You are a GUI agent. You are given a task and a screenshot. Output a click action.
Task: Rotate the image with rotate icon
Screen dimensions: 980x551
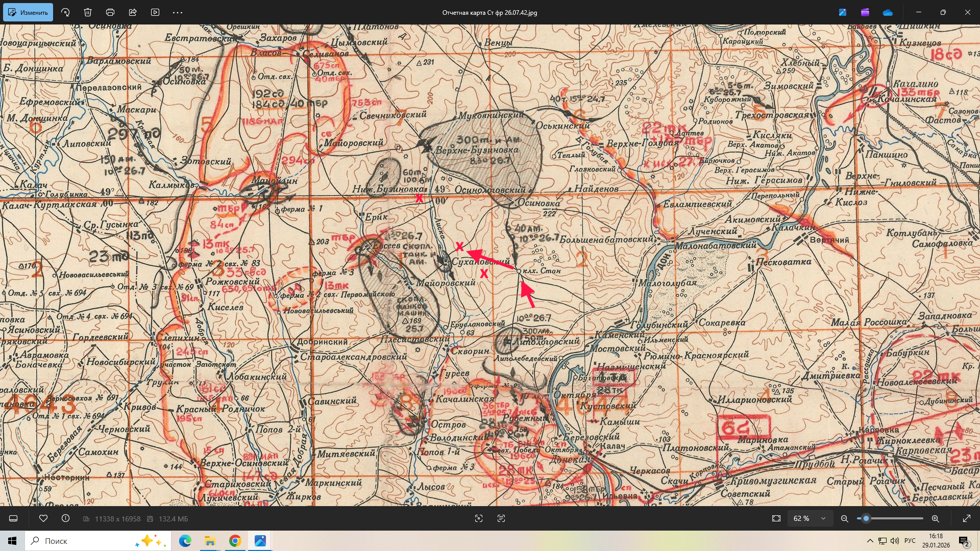click(65, 12)
